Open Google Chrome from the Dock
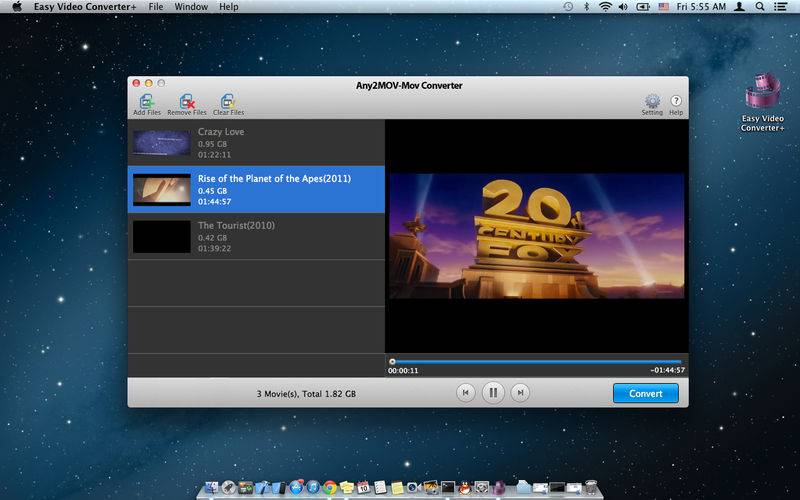The height and width of the screenshot is (500, 800). (x=329, y=488)
